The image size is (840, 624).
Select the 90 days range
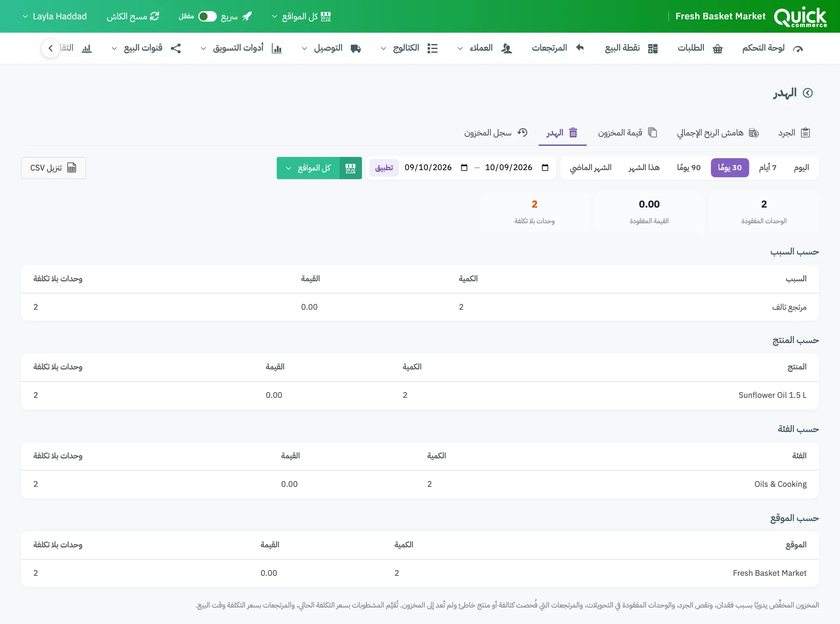(688, 168)
